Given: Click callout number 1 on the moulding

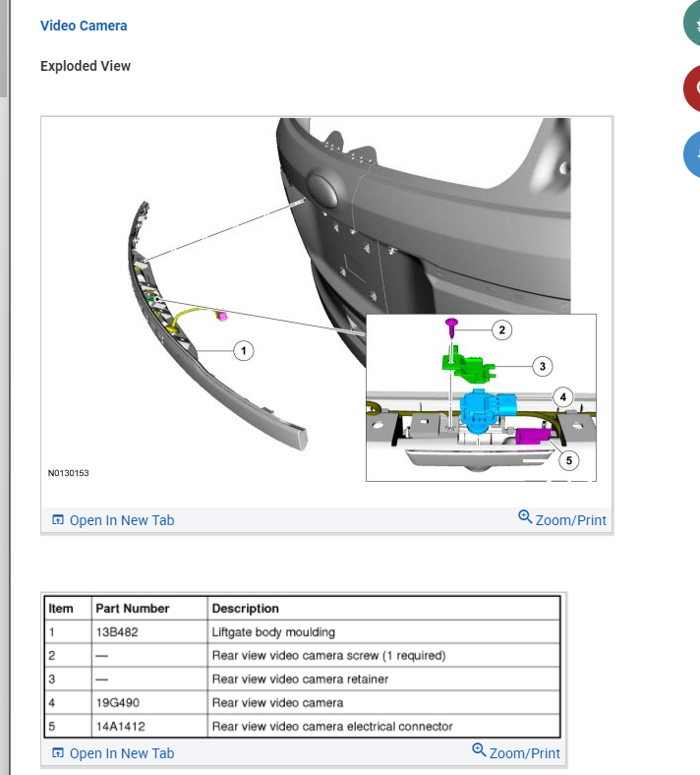Looking at the screenshot, I should coord(243,351).
